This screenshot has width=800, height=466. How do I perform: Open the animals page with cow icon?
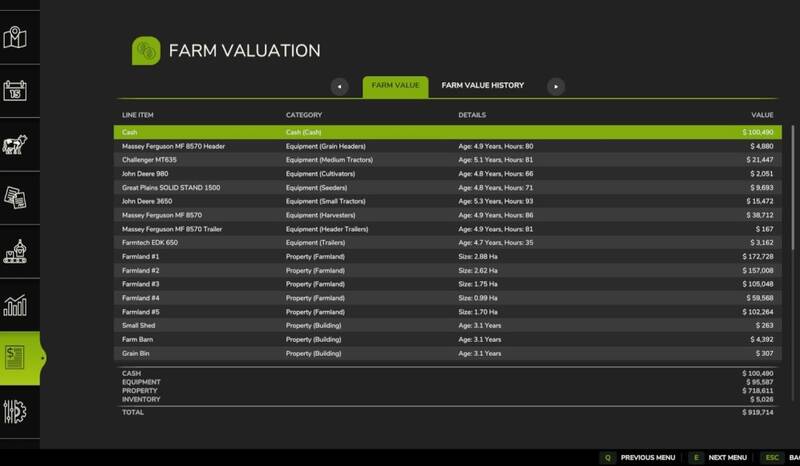tap(14, 143)
